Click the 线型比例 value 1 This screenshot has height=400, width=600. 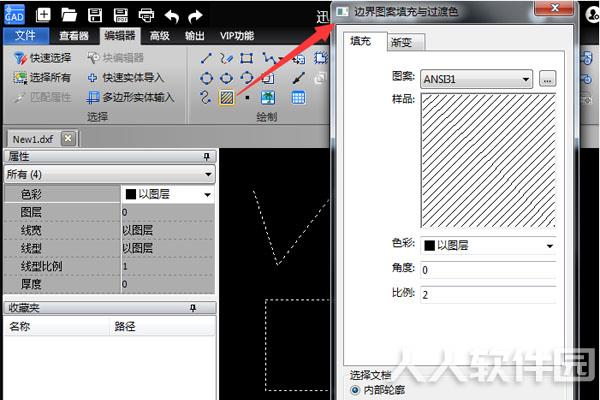pos(167,266)
